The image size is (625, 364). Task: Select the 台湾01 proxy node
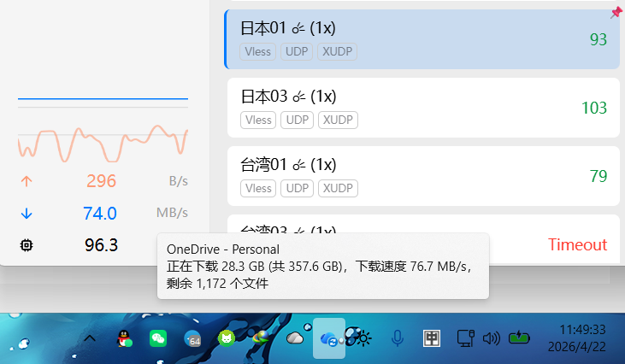tap(423, 176)
